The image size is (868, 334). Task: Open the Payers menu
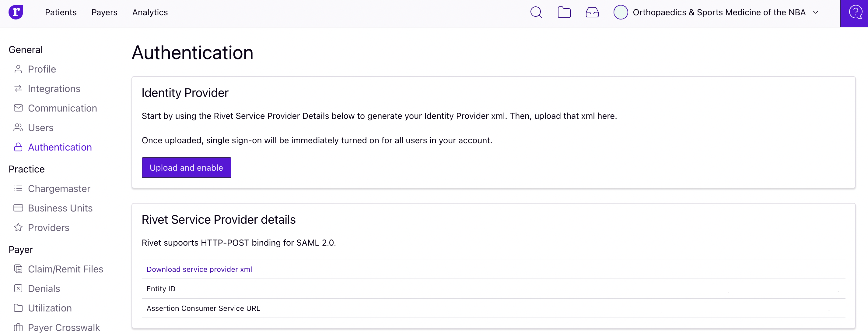coord(104,12)
